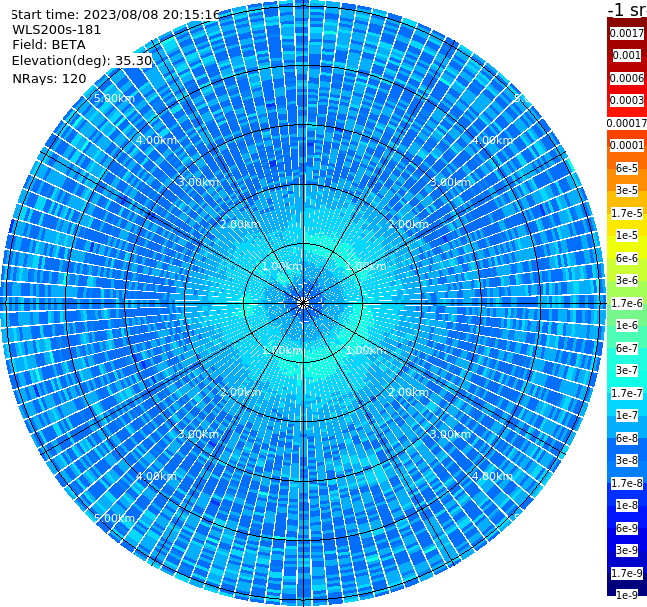
Task: Select the 1.00km range label in upper-left quadrant
Action: pos(282,266)
